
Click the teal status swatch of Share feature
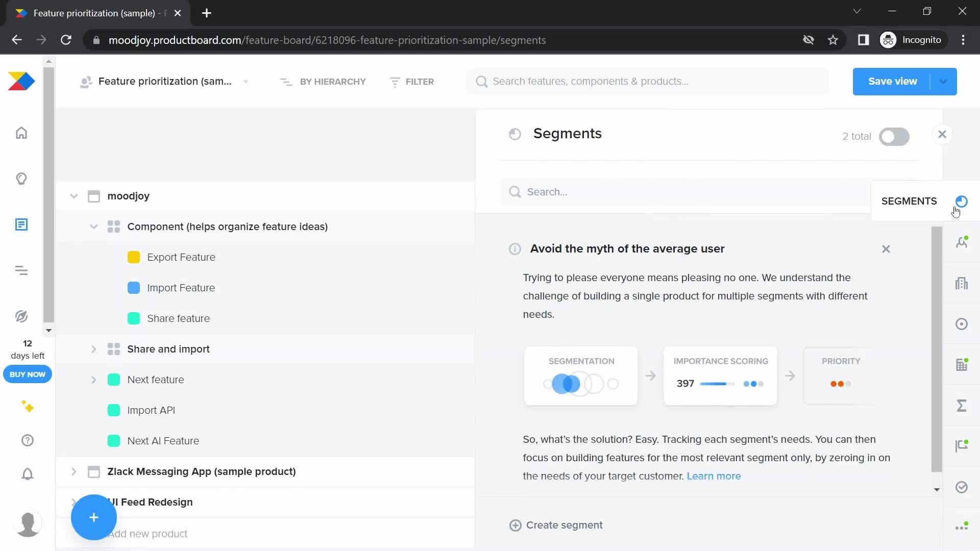(x=134, y=318)
